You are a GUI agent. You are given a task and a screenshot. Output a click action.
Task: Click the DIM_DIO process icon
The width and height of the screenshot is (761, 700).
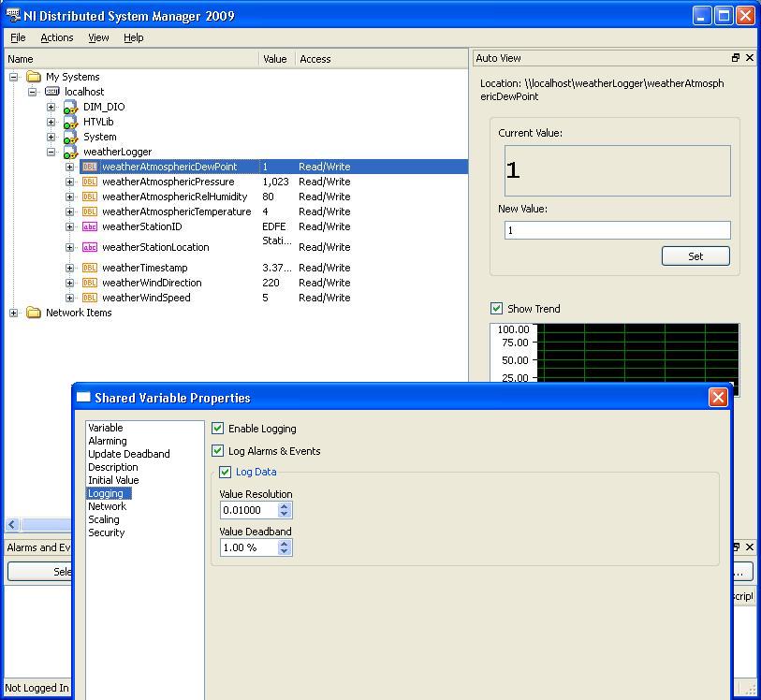tap(70, 108)
